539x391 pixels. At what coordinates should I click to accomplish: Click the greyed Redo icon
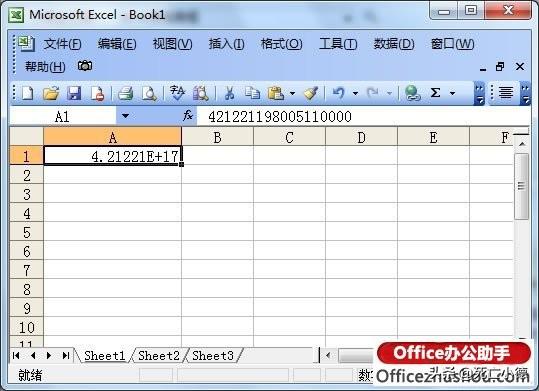click(373, 93)
